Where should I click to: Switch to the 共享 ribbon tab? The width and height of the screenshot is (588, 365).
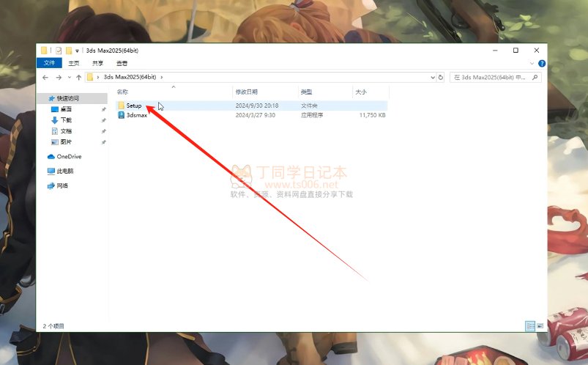point(97,63)
